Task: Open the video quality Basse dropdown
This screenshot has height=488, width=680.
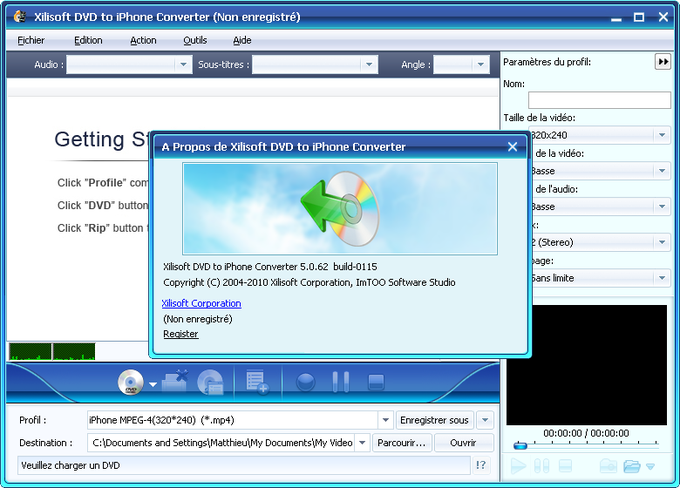Action: [662, 170]
